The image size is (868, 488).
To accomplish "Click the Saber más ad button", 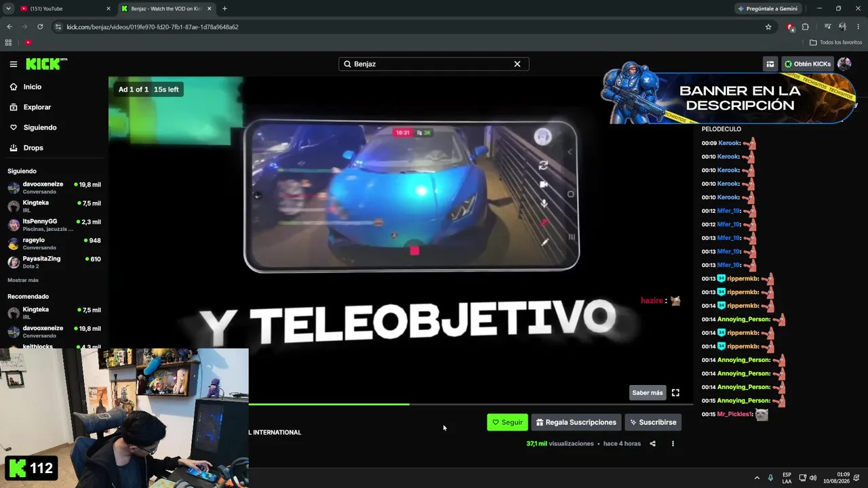I will (x=648, y=392).
